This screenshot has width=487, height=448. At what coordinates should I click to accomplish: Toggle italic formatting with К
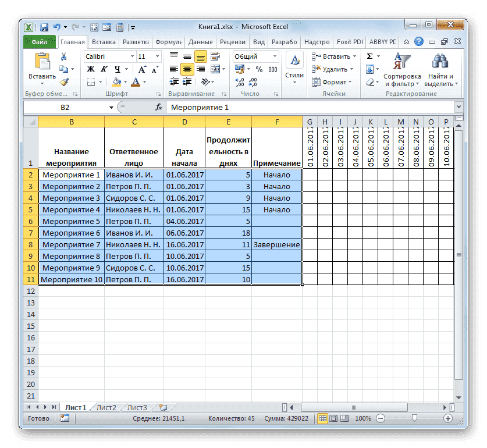coord(103,69)
